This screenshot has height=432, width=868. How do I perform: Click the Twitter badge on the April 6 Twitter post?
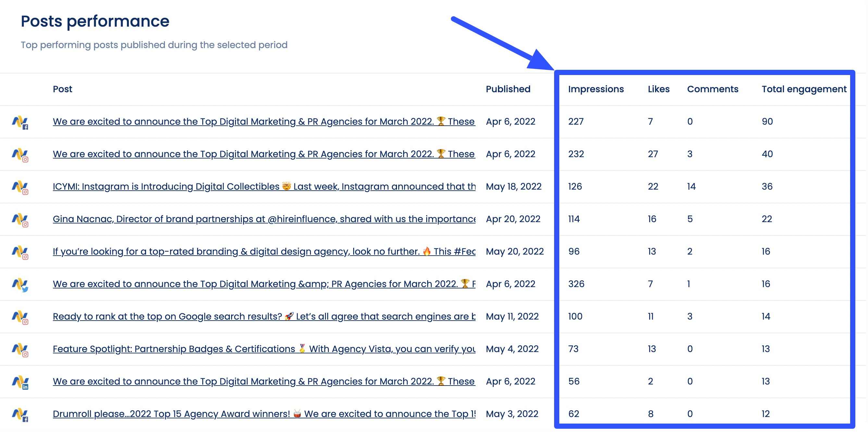point(25,289)
